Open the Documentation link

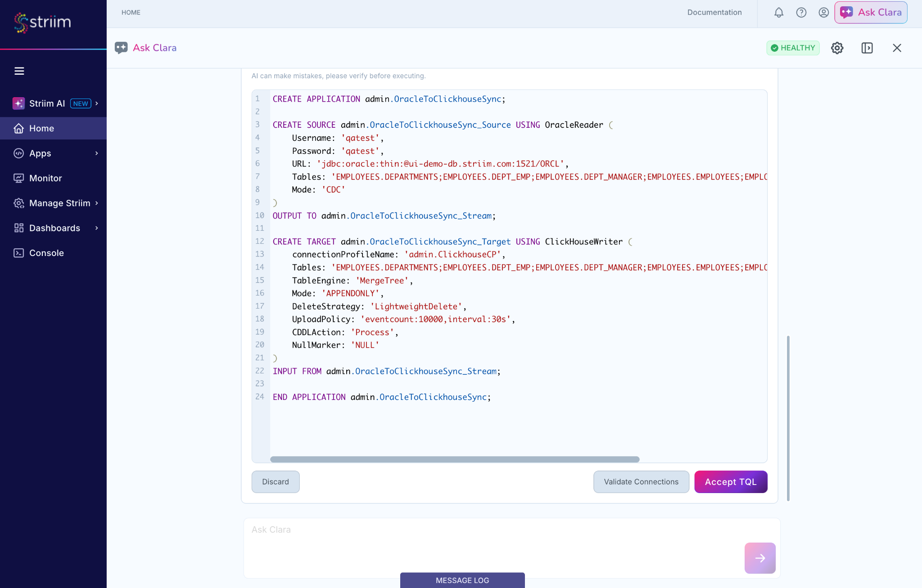click(714, 13)
